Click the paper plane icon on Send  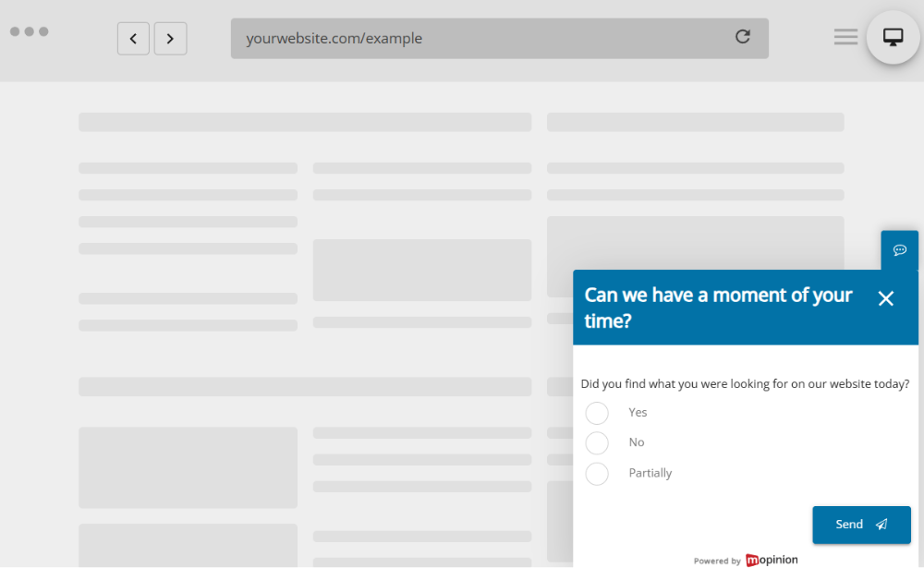tap(881, 525)
